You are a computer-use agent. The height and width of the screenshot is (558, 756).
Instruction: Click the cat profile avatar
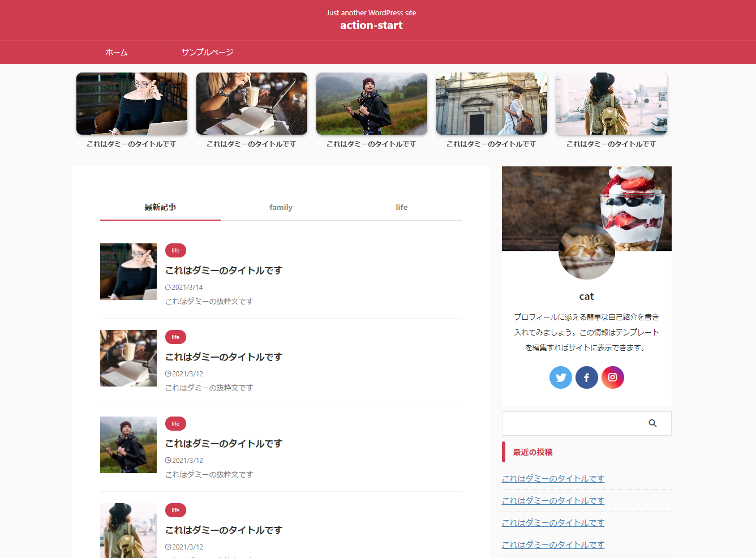[x=586, y=251]
